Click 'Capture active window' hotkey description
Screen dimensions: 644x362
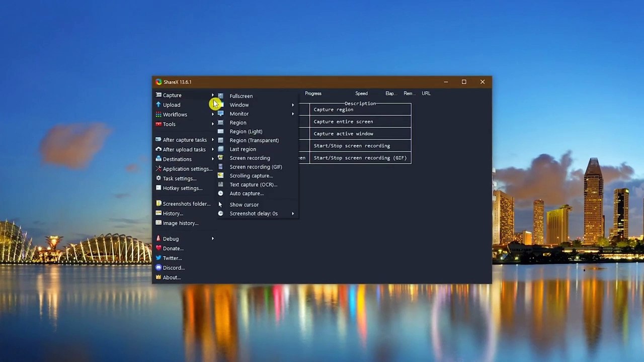pos(343,134)
